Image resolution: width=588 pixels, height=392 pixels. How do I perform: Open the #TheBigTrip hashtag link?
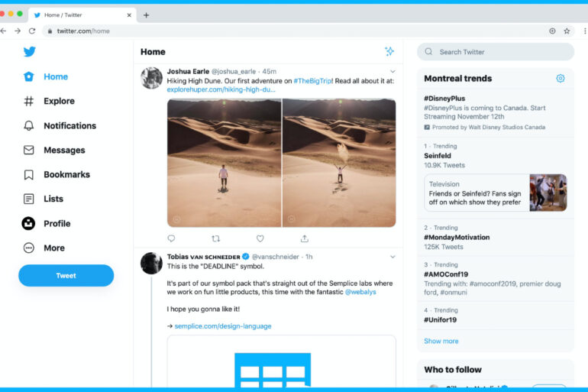312,81
